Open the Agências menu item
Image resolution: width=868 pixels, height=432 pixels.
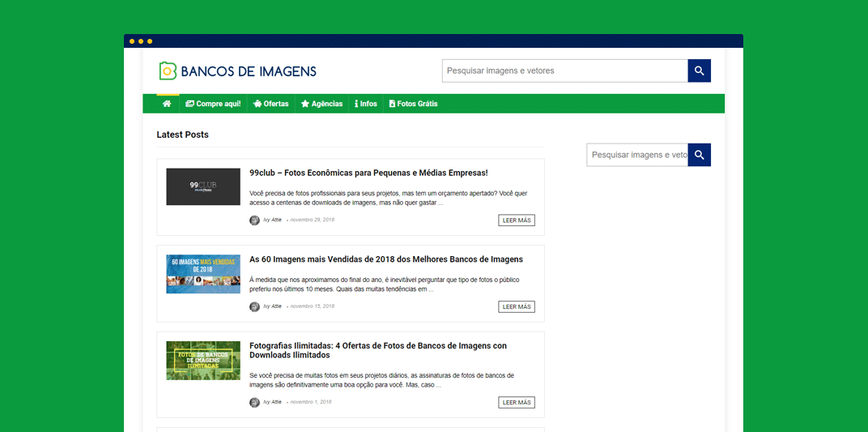coord(321,104)
